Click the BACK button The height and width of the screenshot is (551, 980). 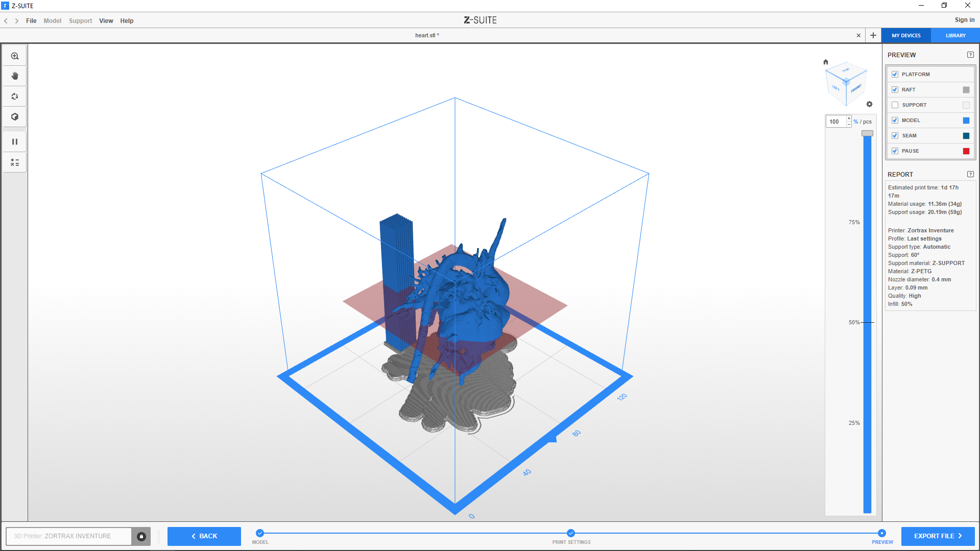[x=204, y=536]
